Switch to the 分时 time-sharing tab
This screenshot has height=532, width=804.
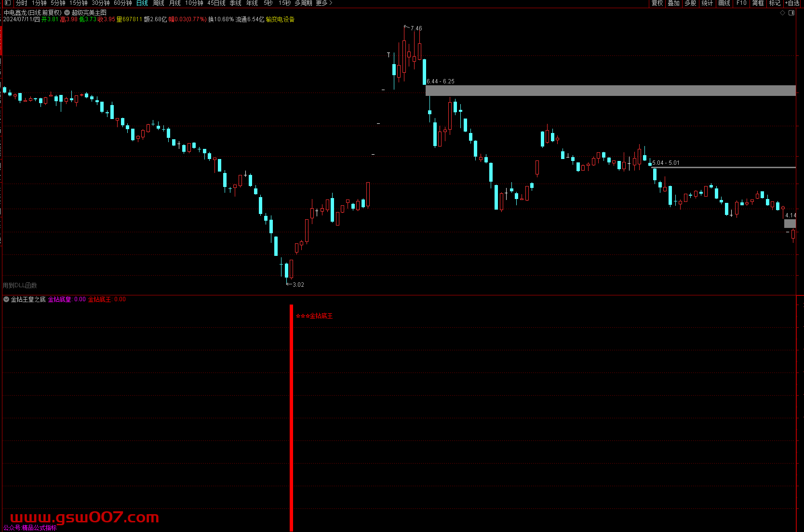coord(21,3)
